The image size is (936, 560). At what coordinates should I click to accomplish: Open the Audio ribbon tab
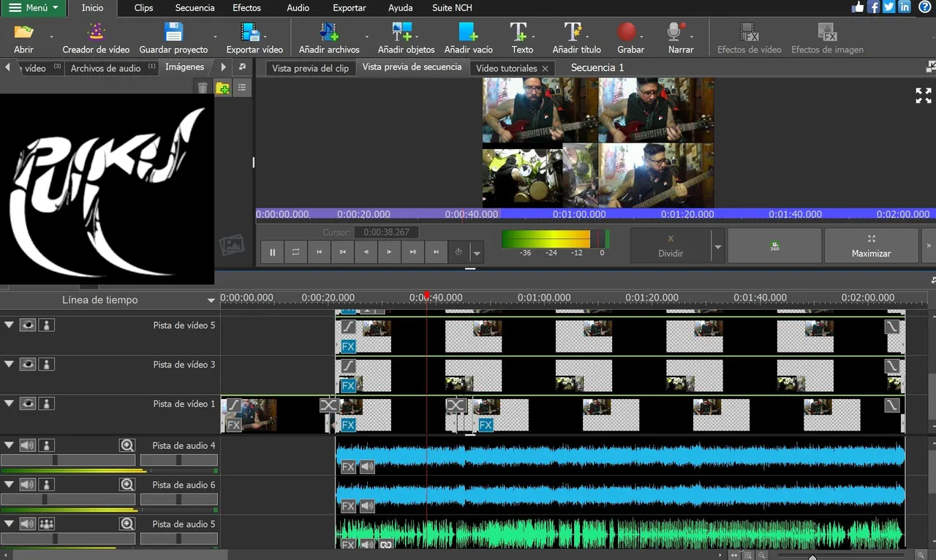pyautogui.click(x=298, y=8)
